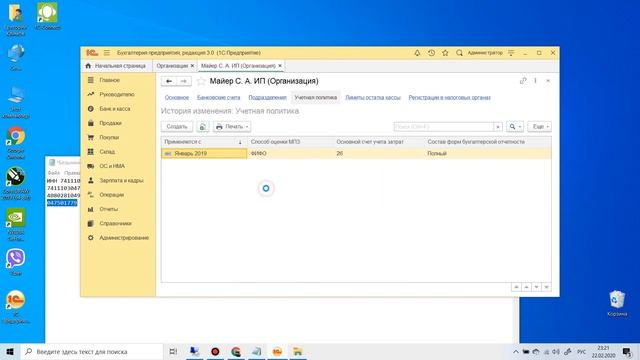
Task: Open the Банковские счета link
Action: tap(218, 98)
